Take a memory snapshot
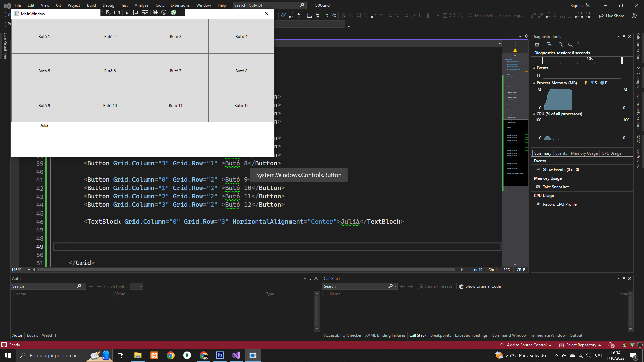The width and height of the screenshot is (644, 362). (x=555, y=187)
